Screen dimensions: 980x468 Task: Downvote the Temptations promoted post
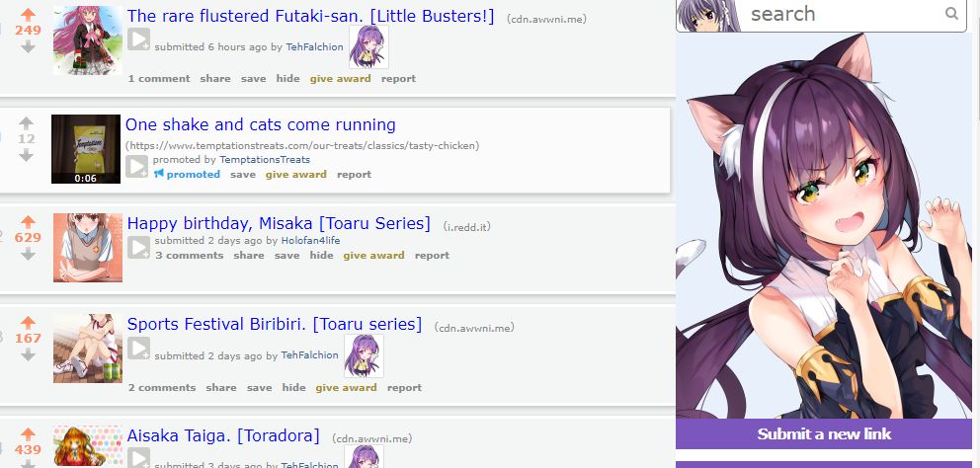pos(26,156)
